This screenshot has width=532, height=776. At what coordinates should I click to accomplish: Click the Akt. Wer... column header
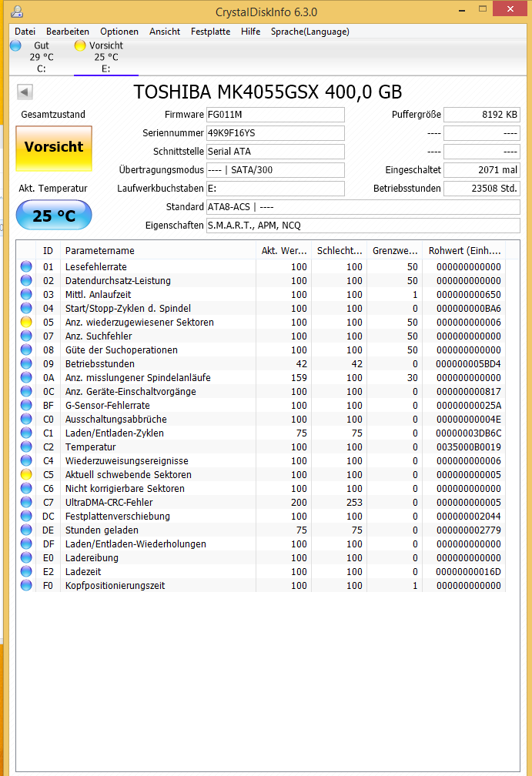click(x=283, y=251)
